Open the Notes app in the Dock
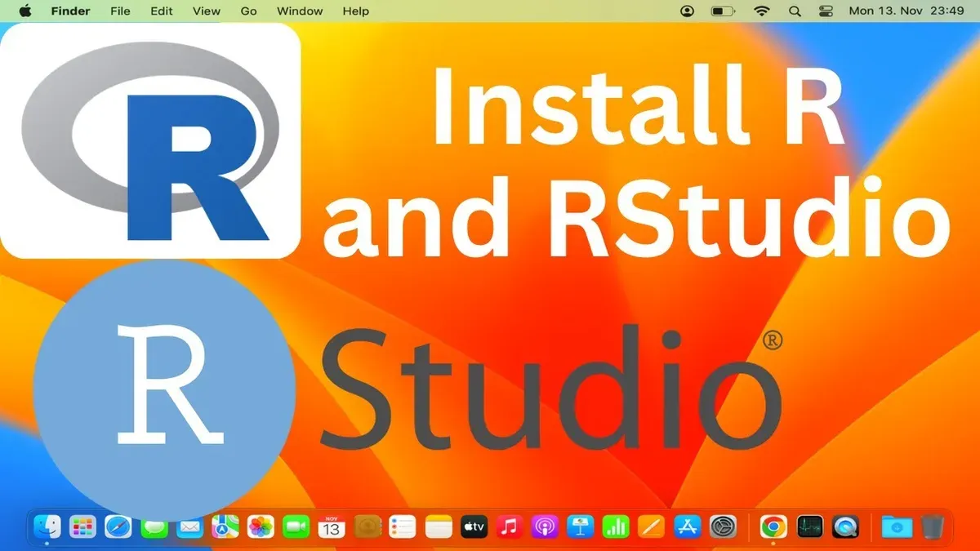This screenshot has width=980, height=551. (x=439, y=528)
